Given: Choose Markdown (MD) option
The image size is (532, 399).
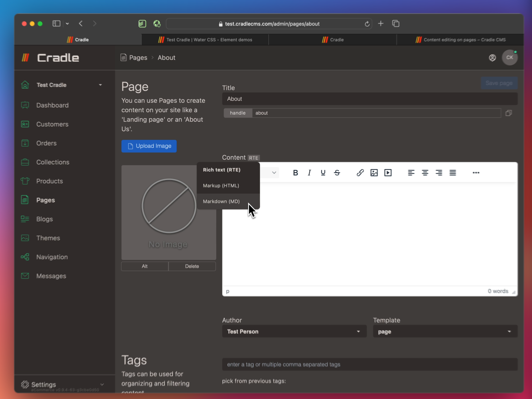Looking at the screenshot, I should (228, 202).
